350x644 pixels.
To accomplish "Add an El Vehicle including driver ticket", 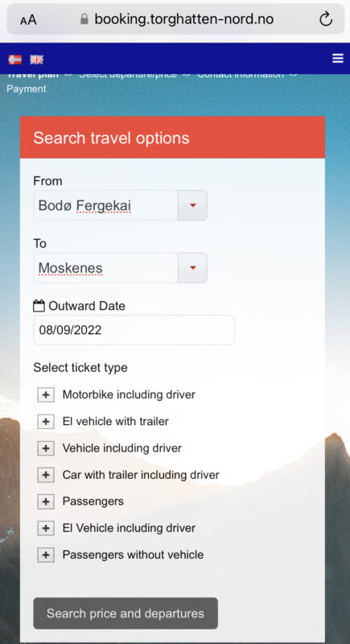I will [46, 528].
